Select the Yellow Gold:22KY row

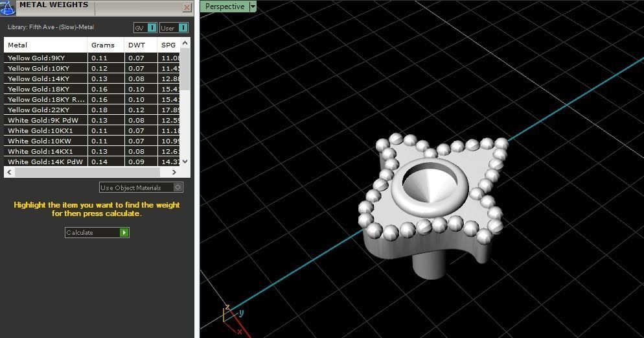click(x=91, y=110)
